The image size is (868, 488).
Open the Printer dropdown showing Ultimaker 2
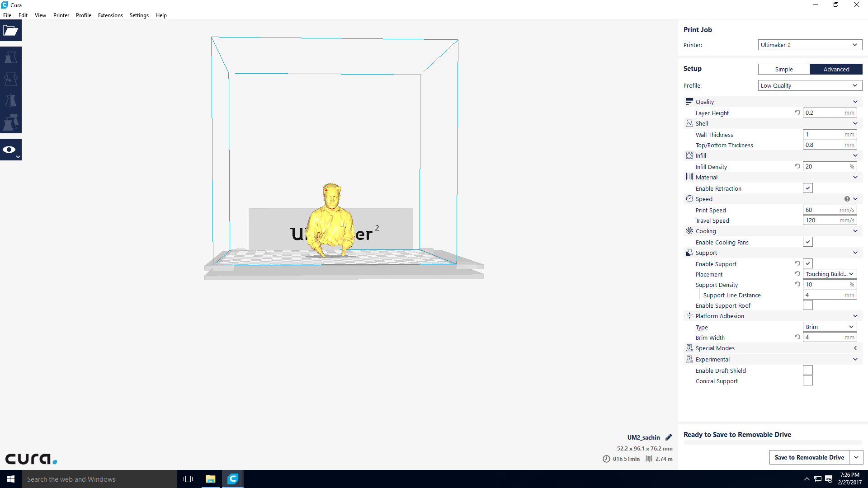coord(810,45)
